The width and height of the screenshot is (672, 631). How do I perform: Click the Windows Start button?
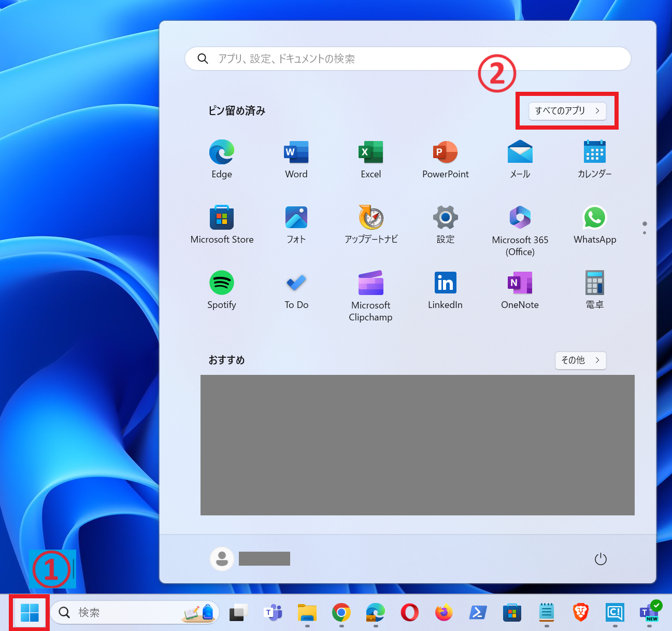click(x=30, y=613)
